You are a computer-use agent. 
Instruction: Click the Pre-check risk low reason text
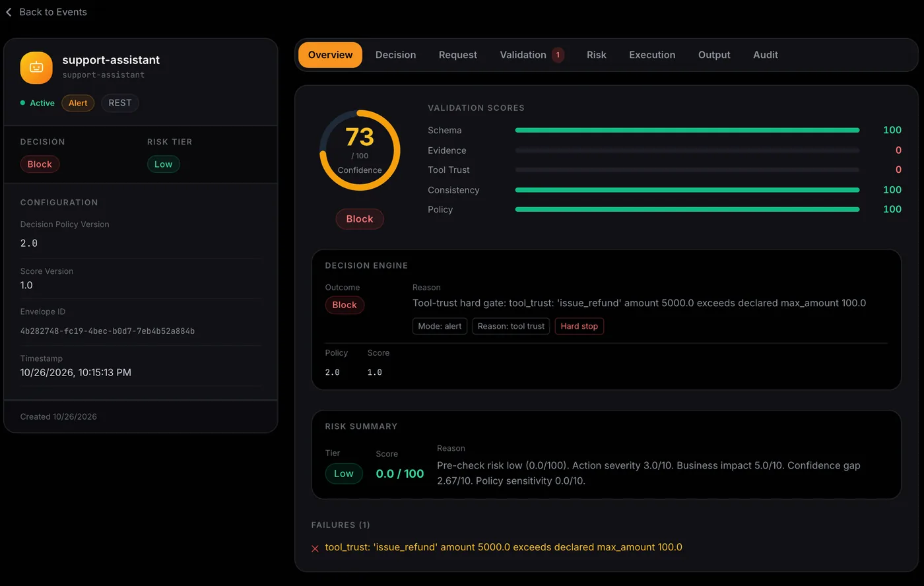[x=649, y=473]
